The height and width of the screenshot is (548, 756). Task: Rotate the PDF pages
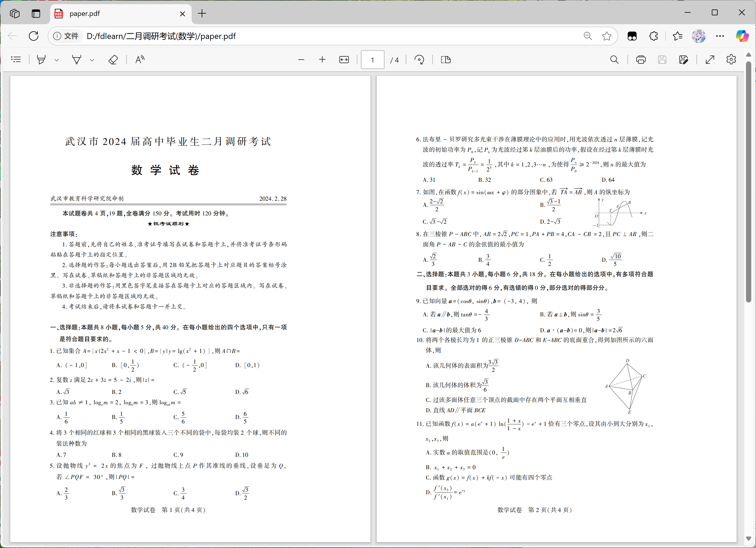419,60
